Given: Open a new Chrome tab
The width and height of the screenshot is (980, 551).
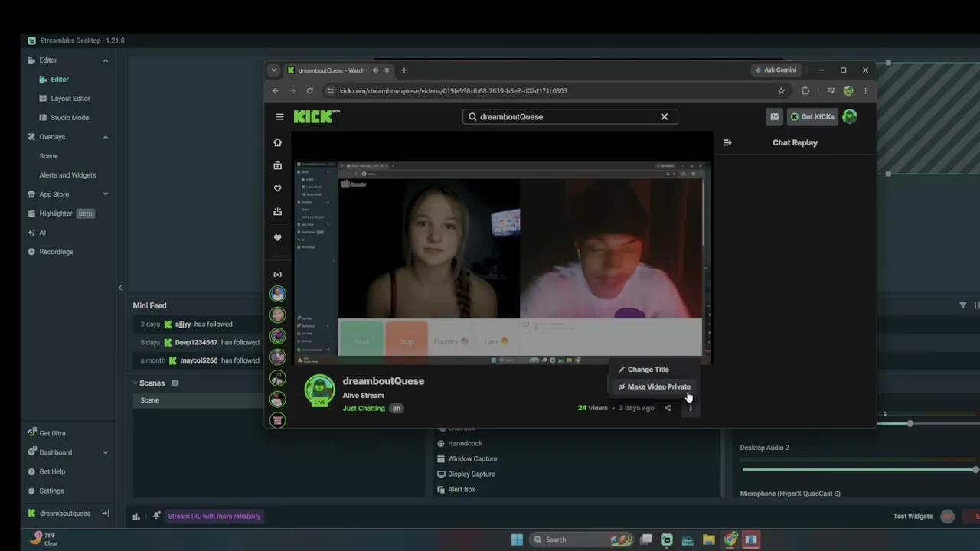Looking at the screenshot, I should (x=404, y=70).
